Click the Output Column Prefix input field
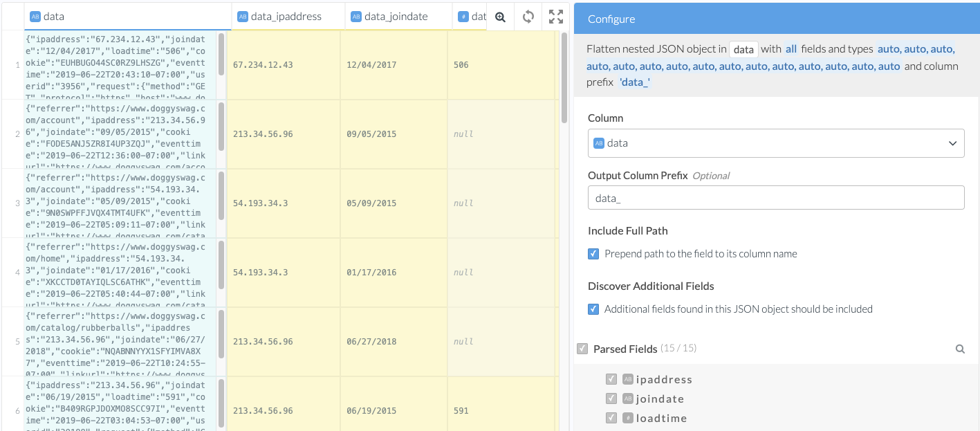980x431 pixels. (775, 198)
